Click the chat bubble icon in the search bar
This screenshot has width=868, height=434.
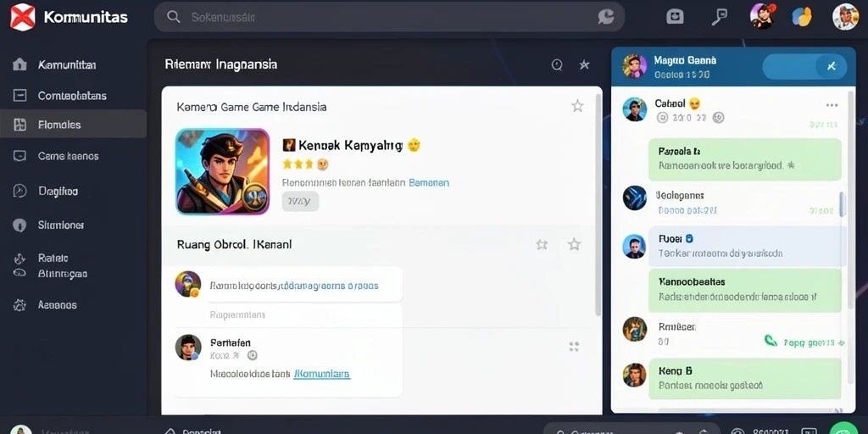click(x=606, y=17)
